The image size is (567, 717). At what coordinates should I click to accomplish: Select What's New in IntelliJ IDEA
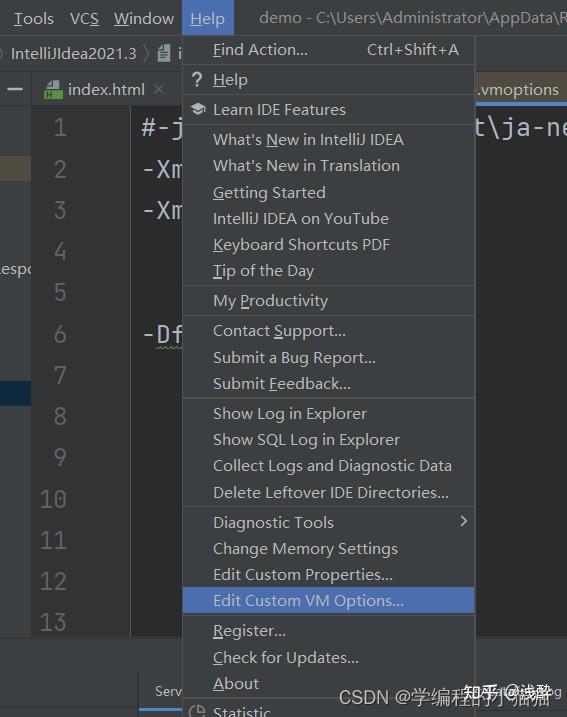pos(328,139)
